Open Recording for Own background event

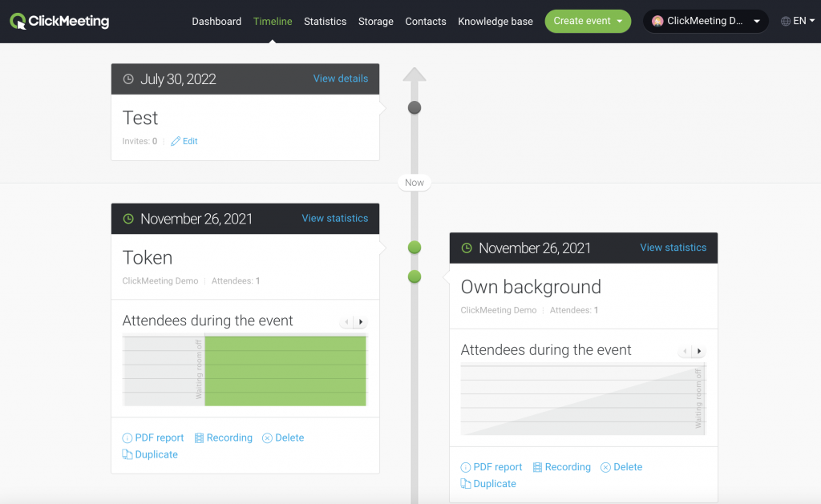click(x=568, y=467)
